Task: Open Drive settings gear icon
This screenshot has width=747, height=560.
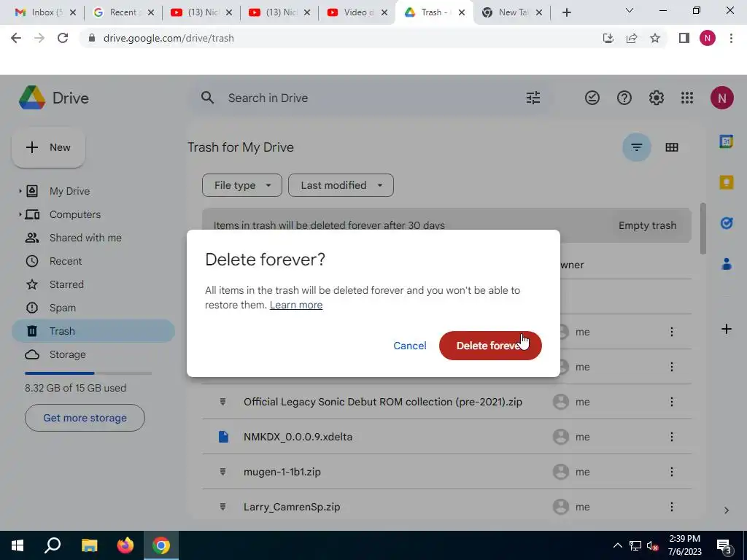Action: pyautogui.click(x=656, y=98)
